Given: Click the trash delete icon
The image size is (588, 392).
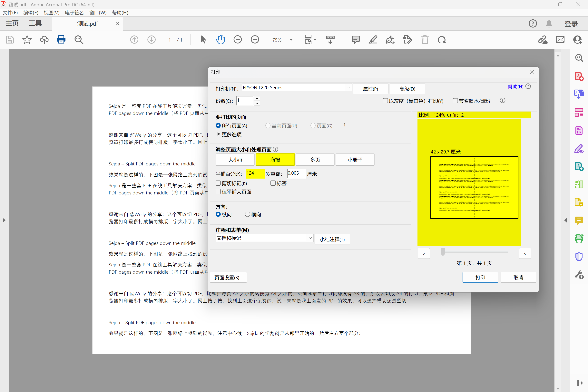Looking at the screenshot, I should tap(425, 40).
